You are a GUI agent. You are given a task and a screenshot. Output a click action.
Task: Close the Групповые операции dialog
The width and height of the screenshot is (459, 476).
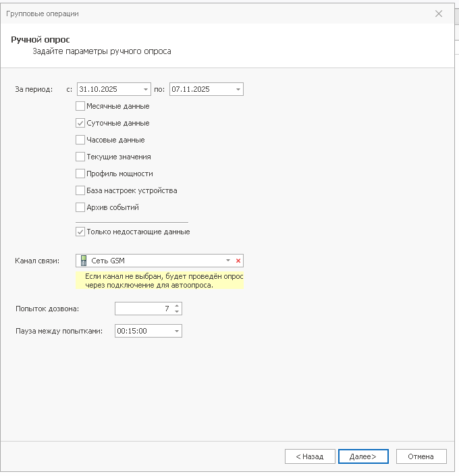click(439, 14)
